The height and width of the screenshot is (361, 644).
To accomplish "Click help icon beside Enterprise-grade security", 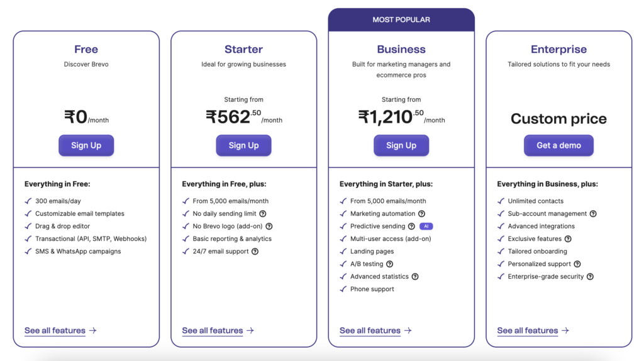I will (x=590, y=277).
